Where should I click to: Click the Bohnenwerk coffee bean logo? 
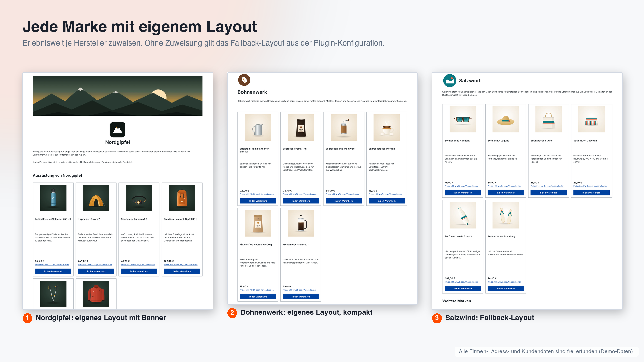244,80
